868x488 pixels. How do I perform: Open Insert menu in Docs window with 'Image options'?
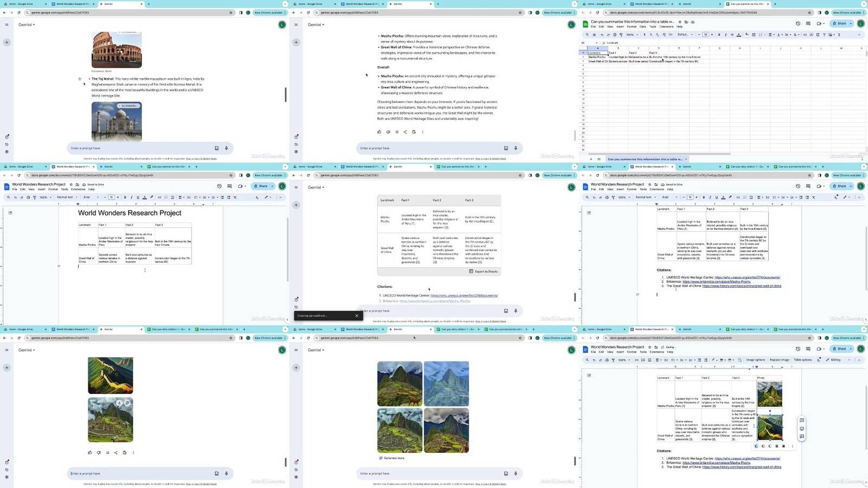click(620, 352)
